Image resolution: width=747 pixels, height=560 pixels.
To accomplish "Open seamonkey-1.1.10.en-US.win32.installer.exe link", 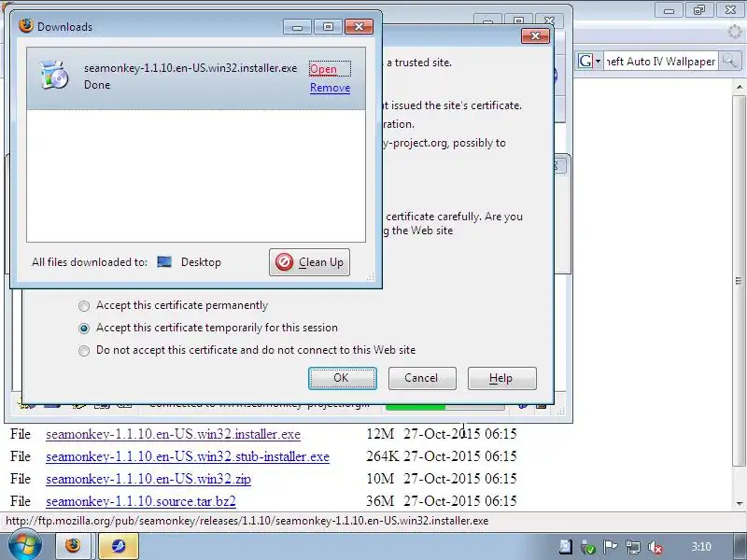I will [x=173, y=434].
